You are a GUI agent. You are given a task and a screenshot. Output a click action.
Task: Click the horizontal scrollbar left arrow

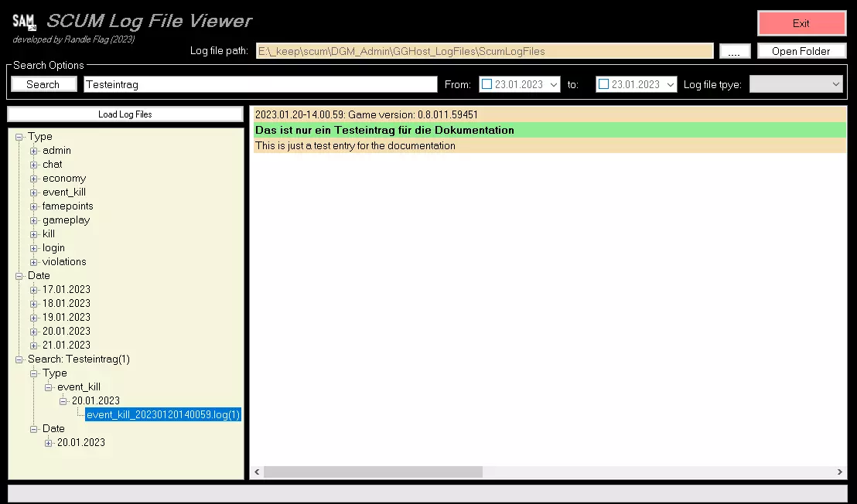[x=256, y=472]
